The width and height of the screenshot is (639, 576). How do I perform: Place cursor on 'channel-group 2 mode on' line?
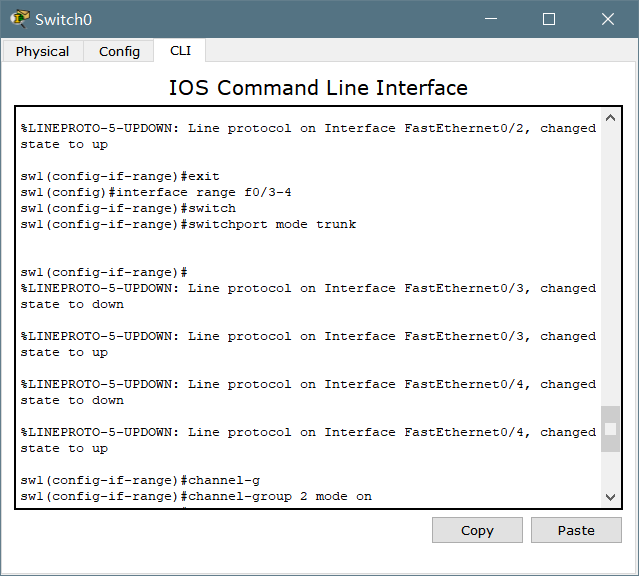click(x=196, y=496)
